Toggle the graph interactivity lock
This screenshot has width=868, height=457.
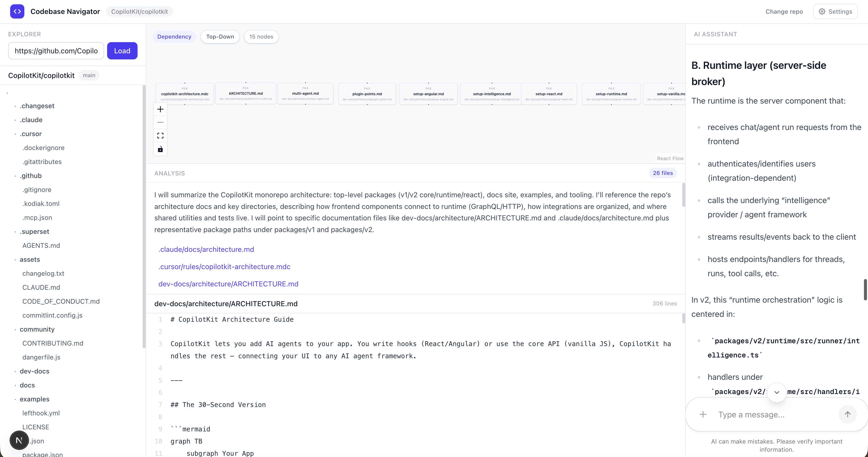point(160,149)
